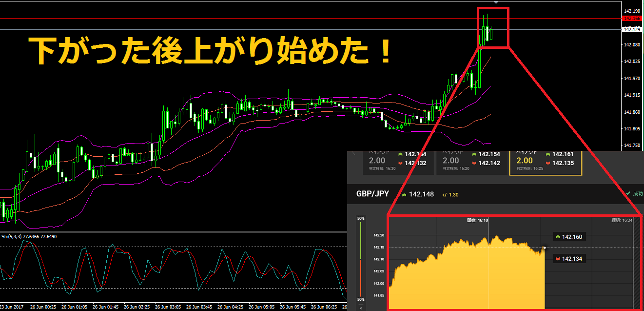Click the 50% green-red sentiment bar
The image size is (644, 311).
[x=361, y=259]
